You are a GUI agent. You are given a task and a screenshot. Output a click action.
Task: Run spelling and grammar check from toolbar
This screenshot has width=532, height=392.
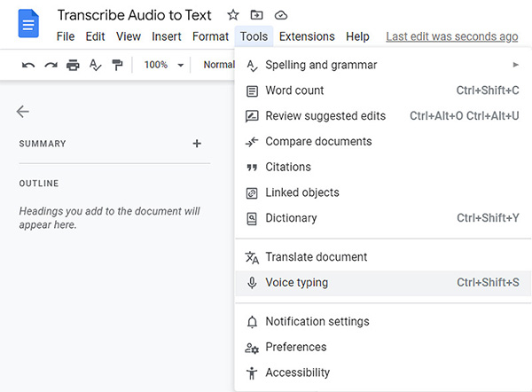tap(95, 65)
